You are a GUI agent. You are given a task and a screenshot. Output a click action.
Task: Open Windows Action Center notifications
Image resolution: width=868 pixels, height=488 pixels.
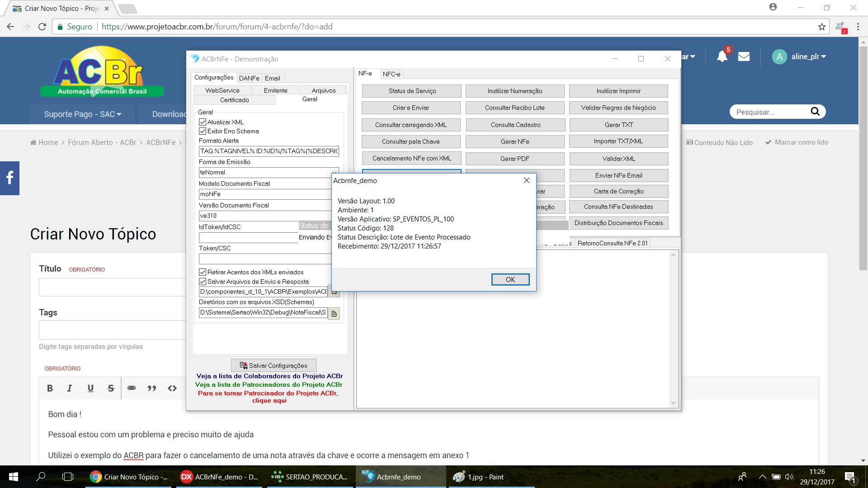850,477
